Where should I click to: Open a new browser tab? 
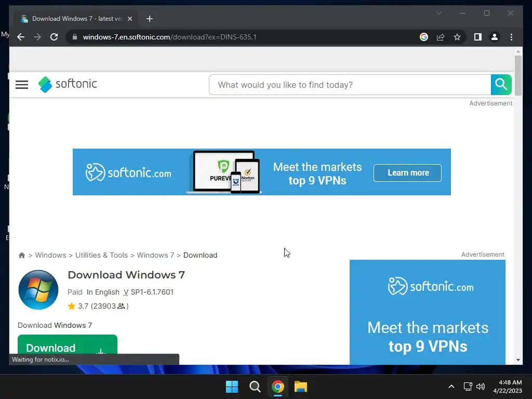(149, 19)
